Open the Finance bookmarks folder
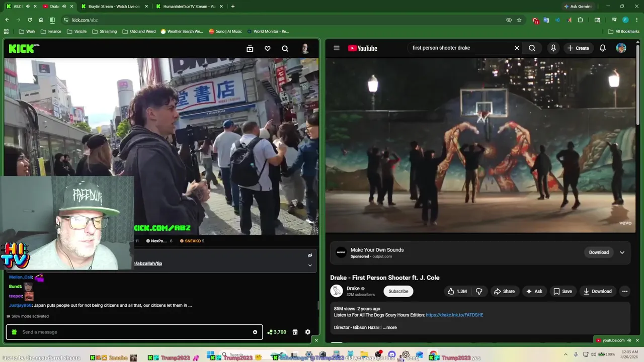Screen dimensions: 644x362 tap(51, 31)
